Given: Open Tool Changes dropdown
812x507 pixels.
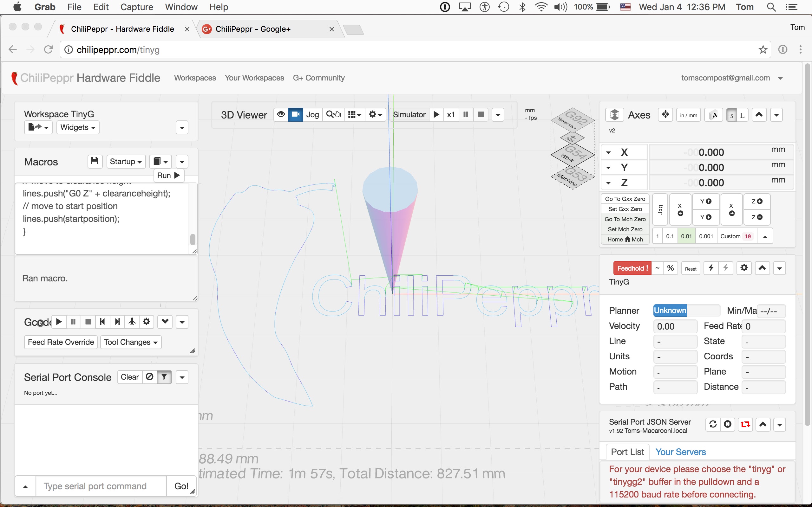Looking at the screenshot, I should 131,342.
